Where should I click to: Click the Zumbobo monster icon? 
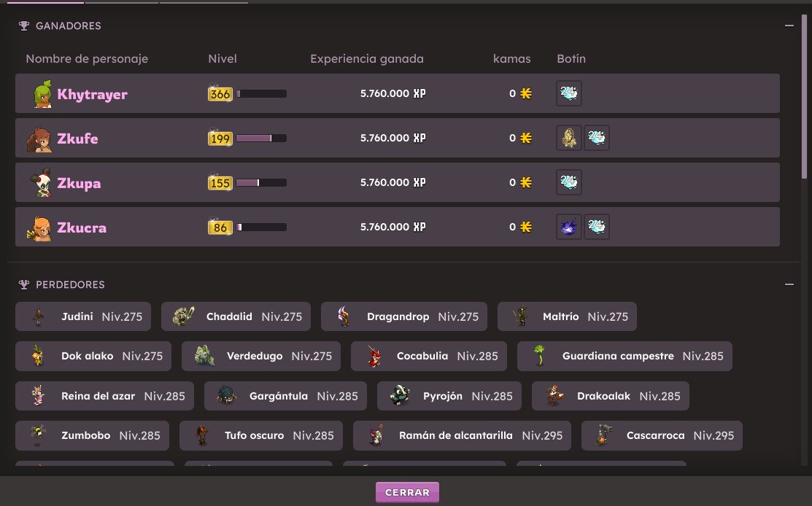[x=38, y=435]
